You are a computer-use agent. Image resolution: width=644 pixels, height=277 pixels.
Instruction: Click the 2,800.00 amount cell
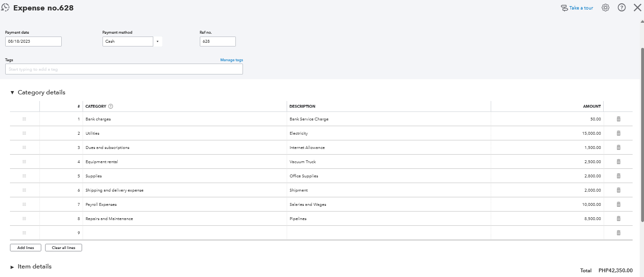pos(547,176)
